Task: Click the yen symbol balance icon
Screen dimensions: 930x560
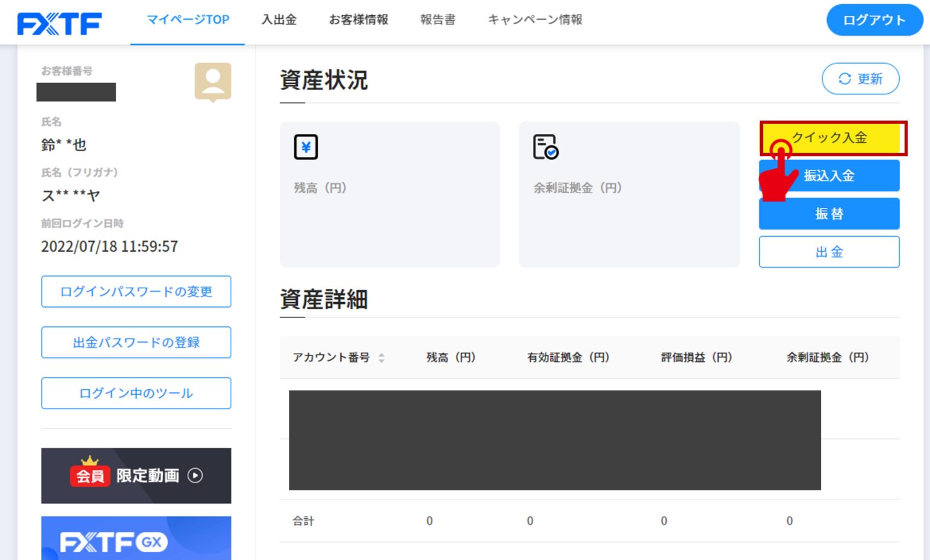Action: coord(306,146)
